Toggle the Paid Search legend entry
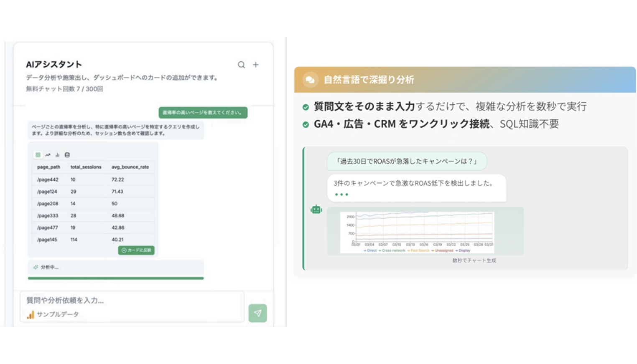The image size is (637, 364). pyautogui.click(x=418, y=250)
